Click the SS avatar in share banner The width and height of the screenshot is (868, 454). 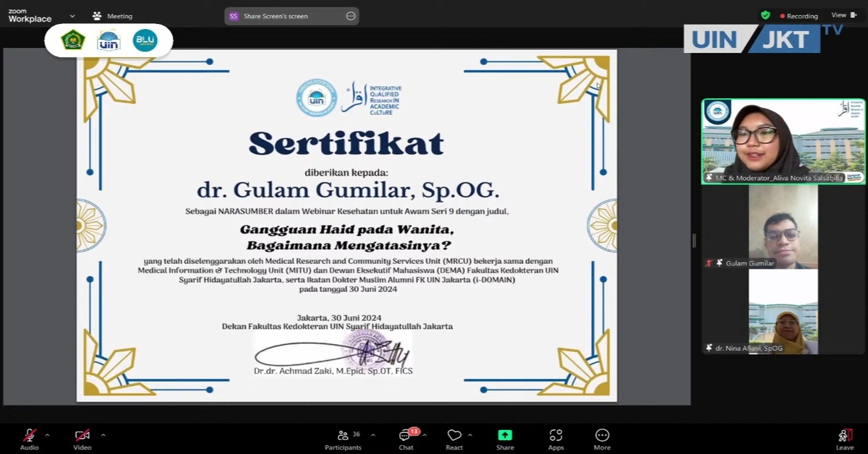(234, 16)
